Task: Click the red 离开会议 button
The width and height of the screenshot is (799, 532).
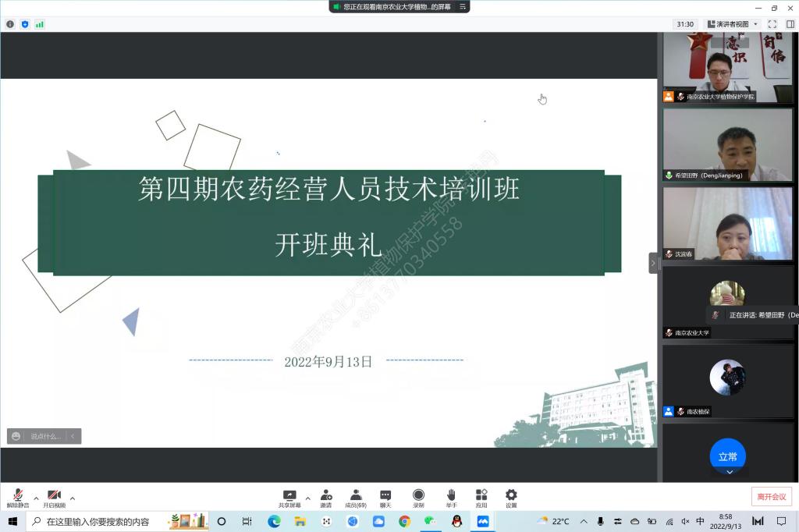Action: coord(772,496)
